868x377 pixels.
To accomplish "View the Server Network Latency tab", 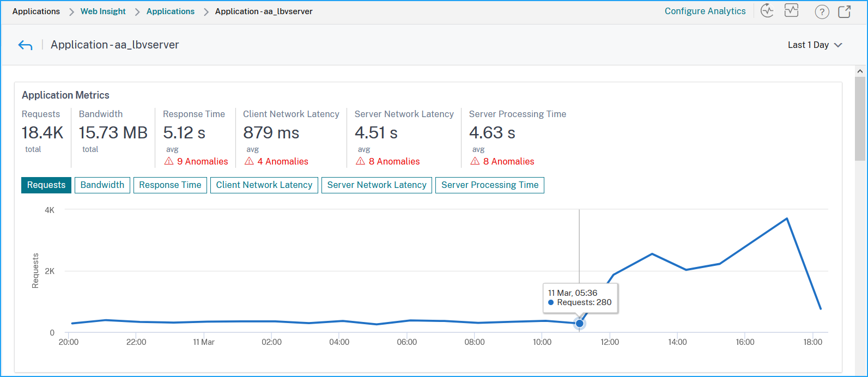I will coord(377,185).
